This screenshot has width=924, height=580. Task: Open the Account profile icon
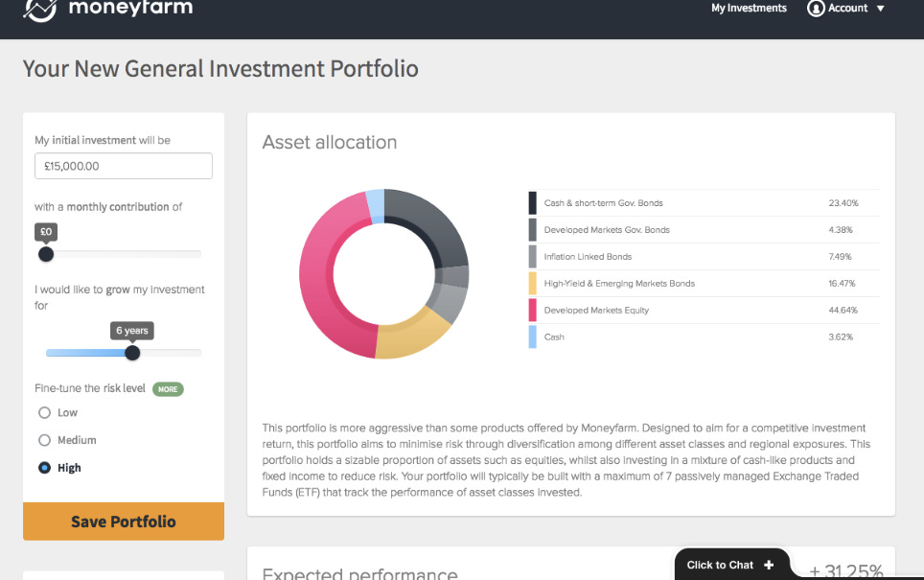816,9
